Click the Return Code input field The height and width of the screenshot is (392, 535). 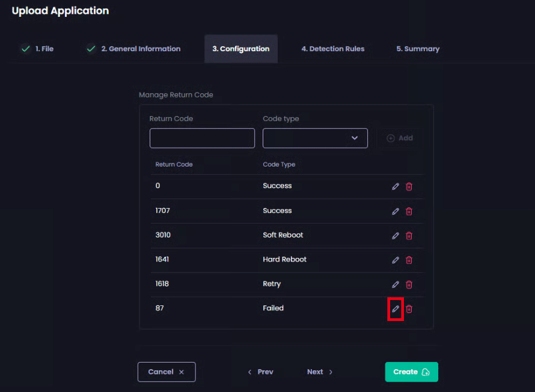(x=202, y=138)
